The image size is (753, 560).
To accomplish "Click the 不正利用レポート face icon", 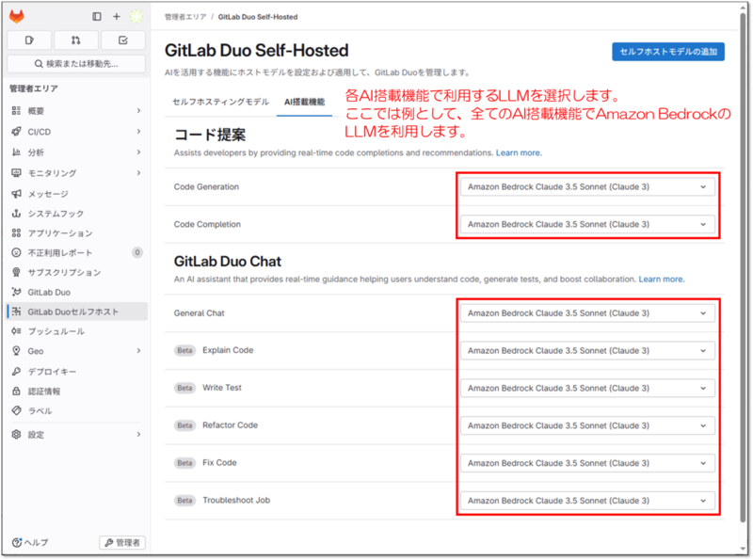I will pyautogui.click(x=16, y=252).
